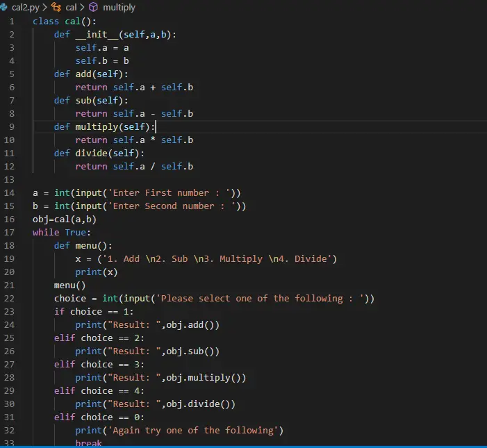Click the cal2.py breadcrumb

tap(26, 7)
